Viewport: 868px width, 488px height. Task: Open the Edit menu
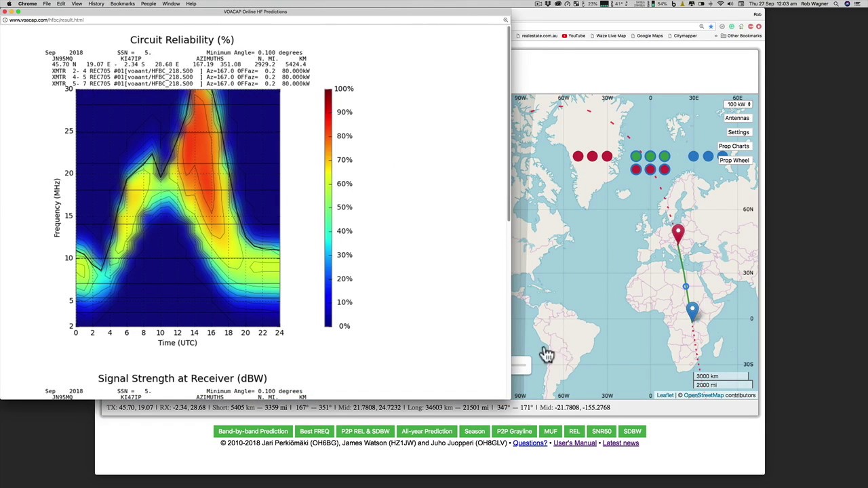click(61, 3)
